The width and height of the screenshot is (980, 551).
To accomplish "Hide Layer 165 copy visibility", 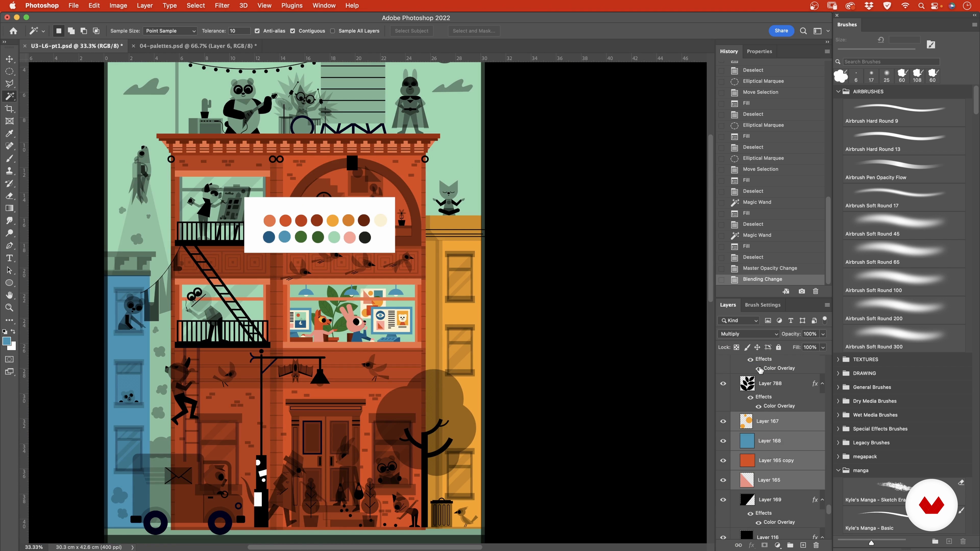I will click(x=723, y=460).
